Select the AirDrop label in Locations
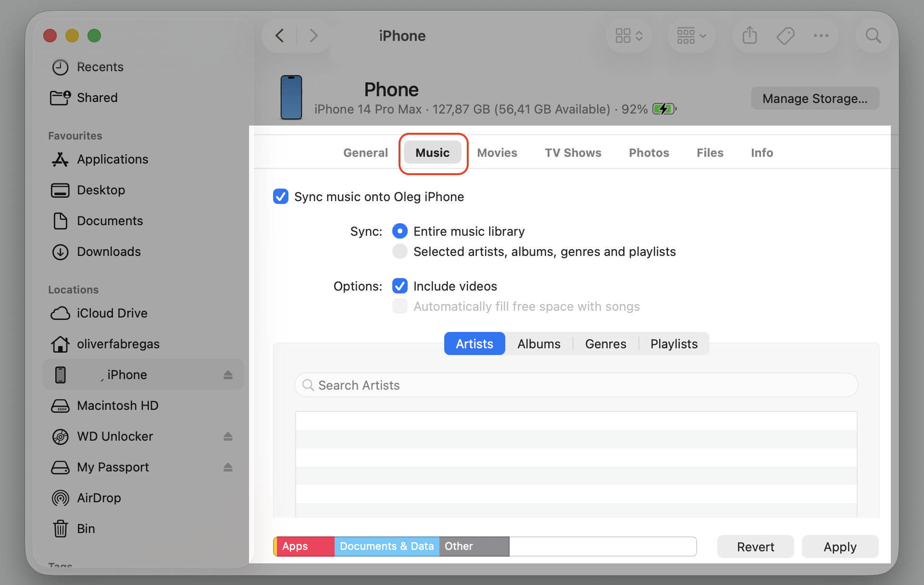 [99, 498]
